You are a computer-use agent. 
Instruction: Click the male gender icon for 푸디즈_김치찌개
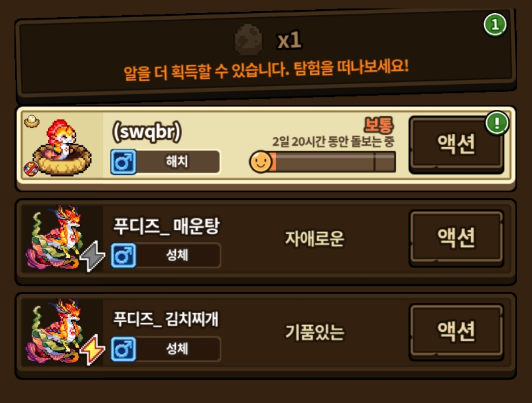(124, 349)
